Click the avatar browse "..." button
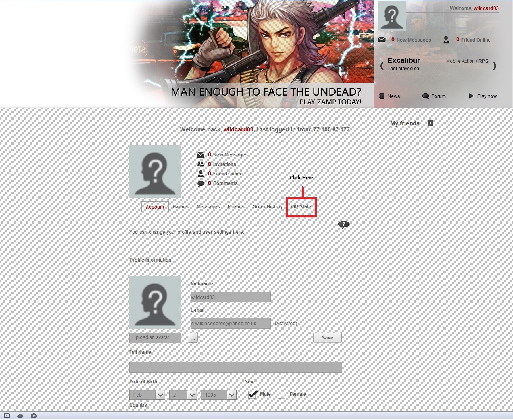 click(x=193, y=338)
